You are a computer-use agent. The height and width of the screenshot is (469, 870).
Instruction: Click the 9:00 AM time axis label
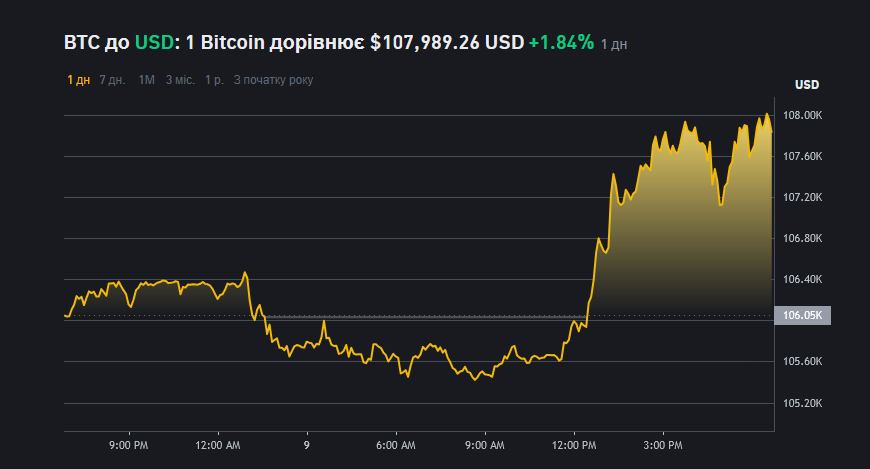(485, 445)
